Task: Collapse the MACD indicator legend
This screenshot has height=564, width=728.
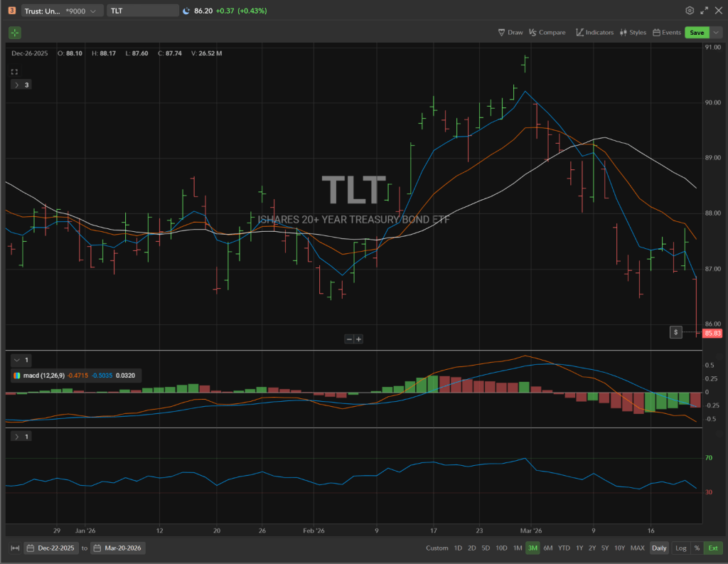Action: pos(17,361)
